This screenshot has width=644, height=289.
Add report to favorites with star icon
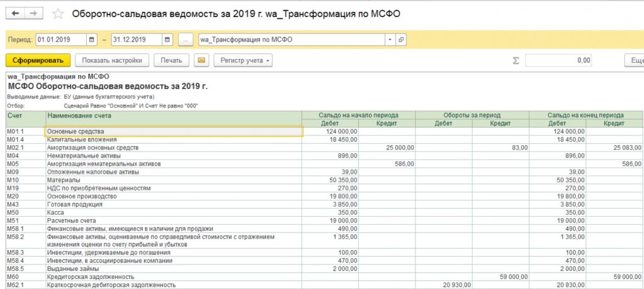(x=58, y=14)
